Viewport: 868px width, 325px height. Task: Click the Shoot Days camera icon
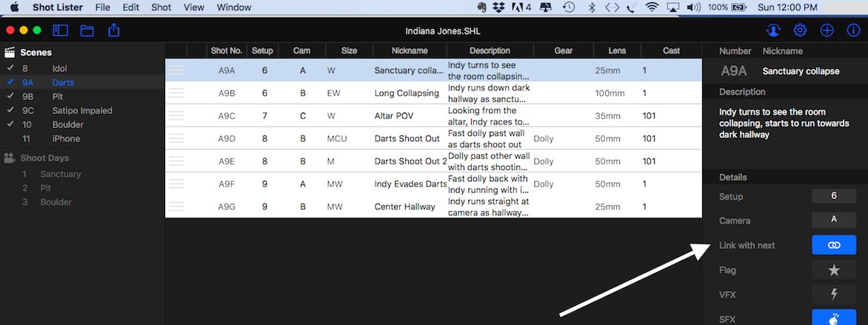[10, 158]
